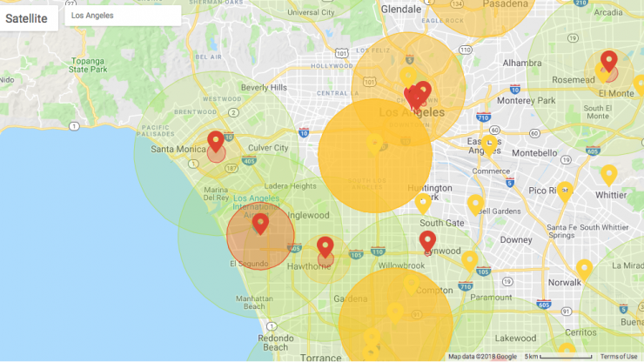Viewport: 644px width, 362px height.
Task: Click the yellow marker east of Compton
Action: point(469,260)
